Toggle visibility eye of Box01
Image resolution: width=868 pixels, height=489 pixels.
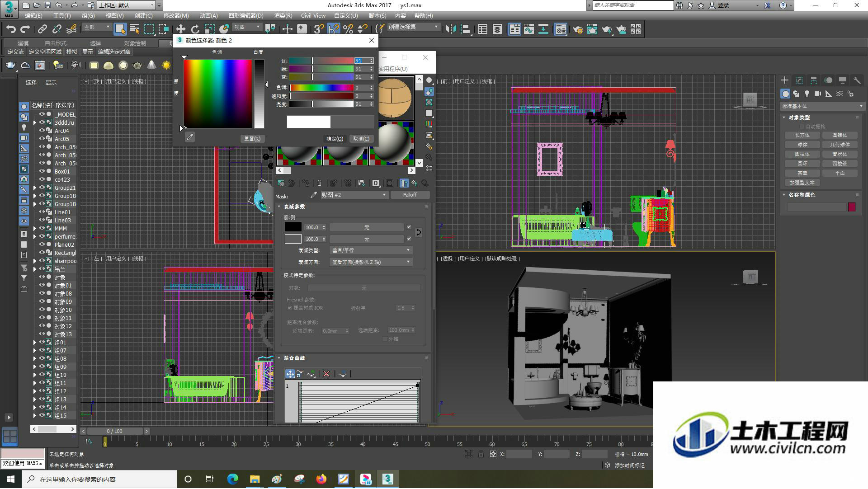[x=42, y=171]
